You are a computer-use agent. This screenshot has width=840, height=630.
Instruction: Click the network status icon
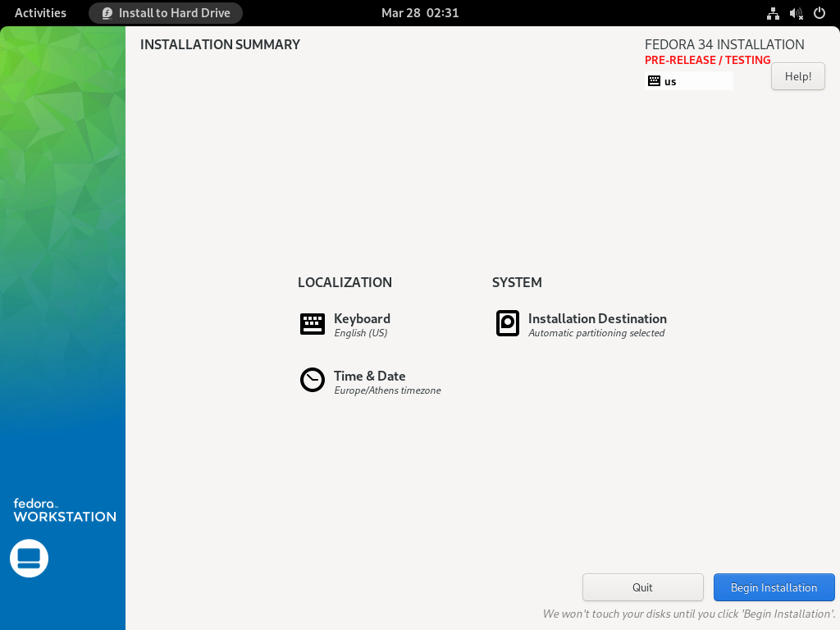(x=772, y=13)
